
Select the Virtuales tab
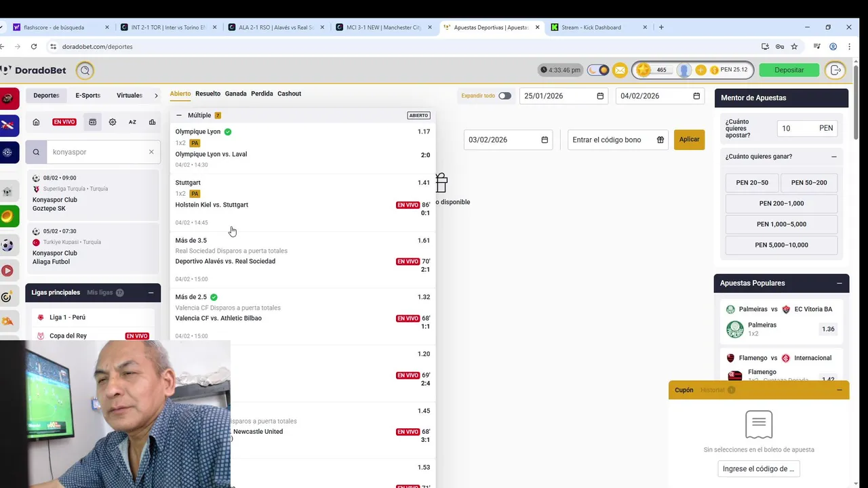pos(130,96)
